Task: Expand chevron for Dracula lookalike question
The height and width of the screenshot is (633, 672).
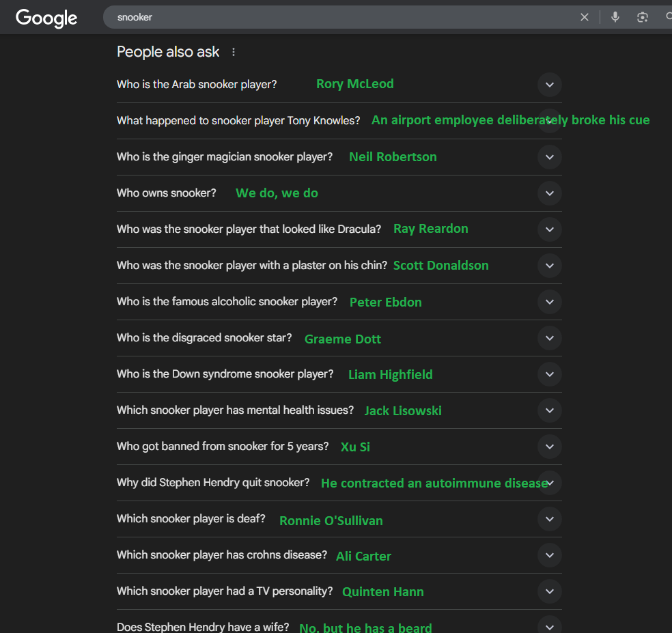Action: (x=550, y=229)
